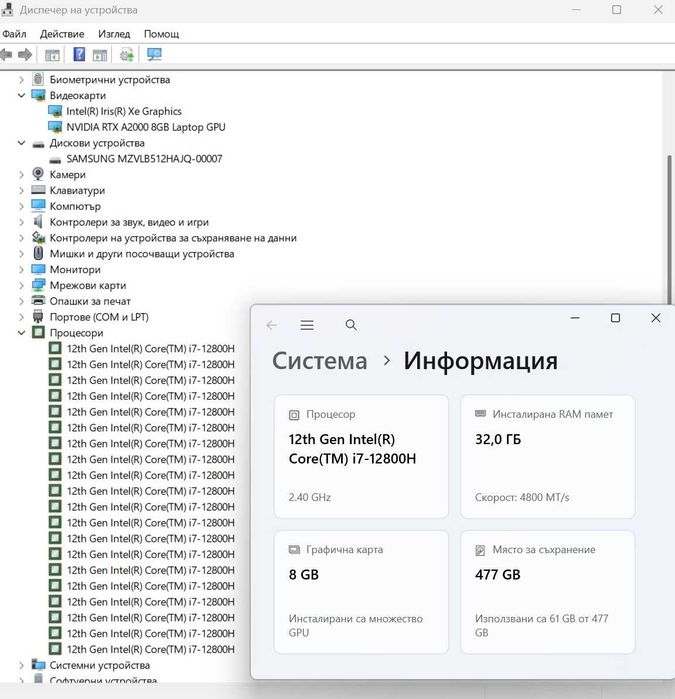675x699 pixels.
Task: Open the Помощ menu
Action: point(161,34)
